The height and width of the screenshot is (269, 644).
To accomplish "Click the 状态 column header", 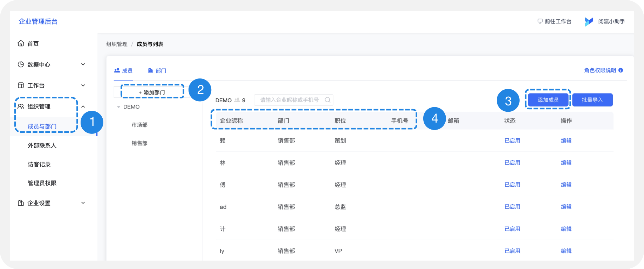I will 510,120.
